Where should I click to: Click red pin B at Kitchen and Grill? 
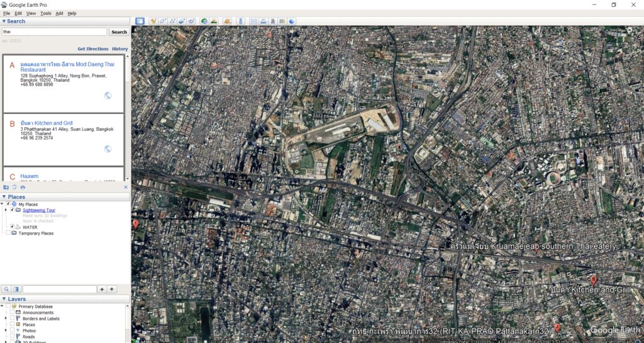[x=594, y=281]
